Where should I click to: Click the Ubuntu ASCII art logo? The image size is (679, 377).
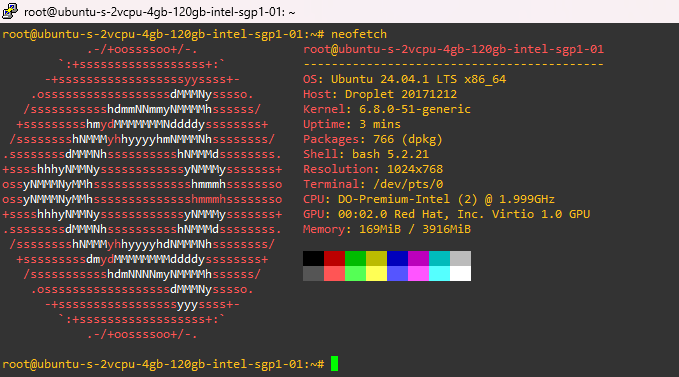click(x=142, y=192)
